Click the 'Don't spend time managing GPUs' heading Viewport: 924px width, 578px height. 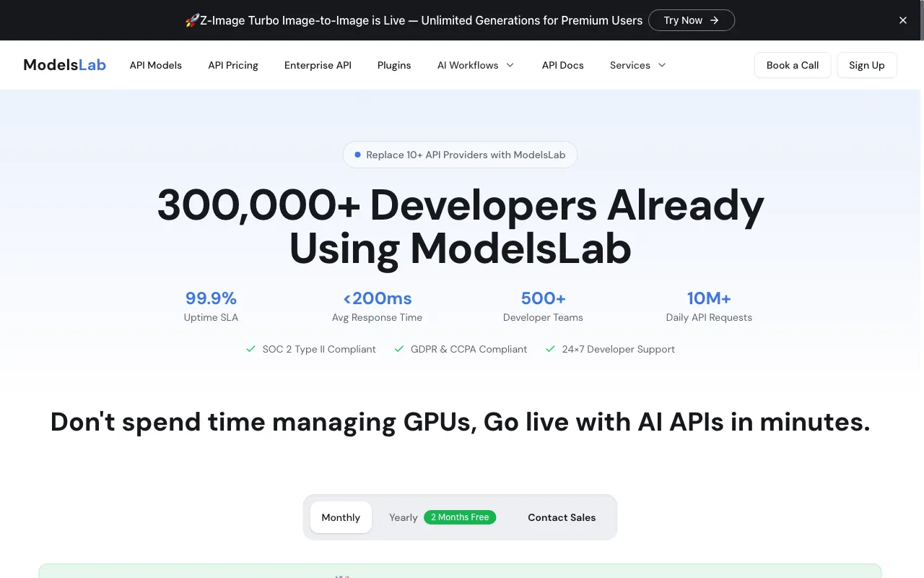coord(461,422)
